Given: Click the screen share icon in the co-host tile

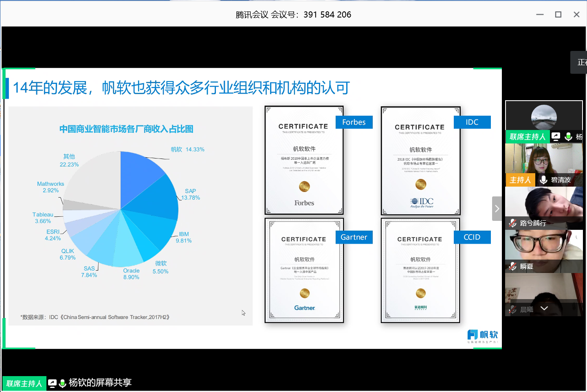Looking at the screenshot, I should (556, 137).
